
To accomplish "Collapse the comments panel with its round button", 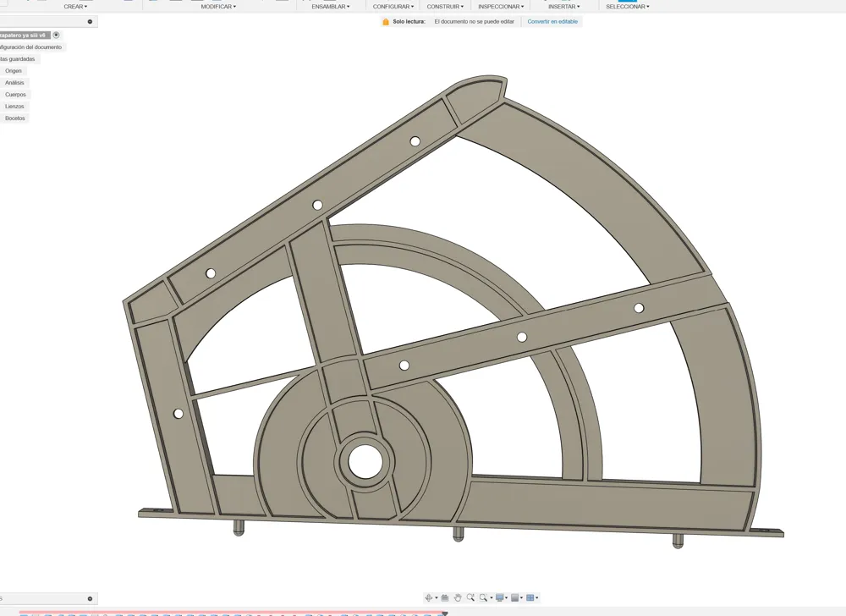I will pos(91,599).
